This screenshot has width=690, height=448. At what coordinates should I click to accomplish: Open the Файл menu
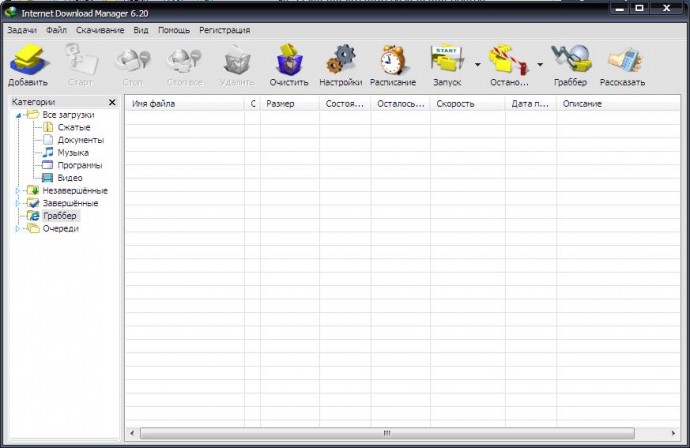56,30
